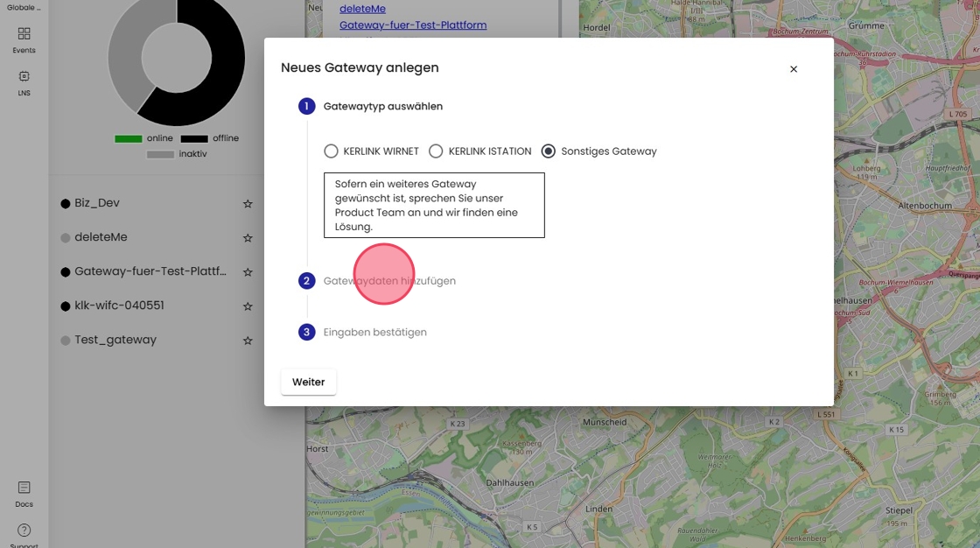The height and width of the screenshot is (548, 980).
Task: Select the KERLINK WIRNET radio option
Action: 331,151
